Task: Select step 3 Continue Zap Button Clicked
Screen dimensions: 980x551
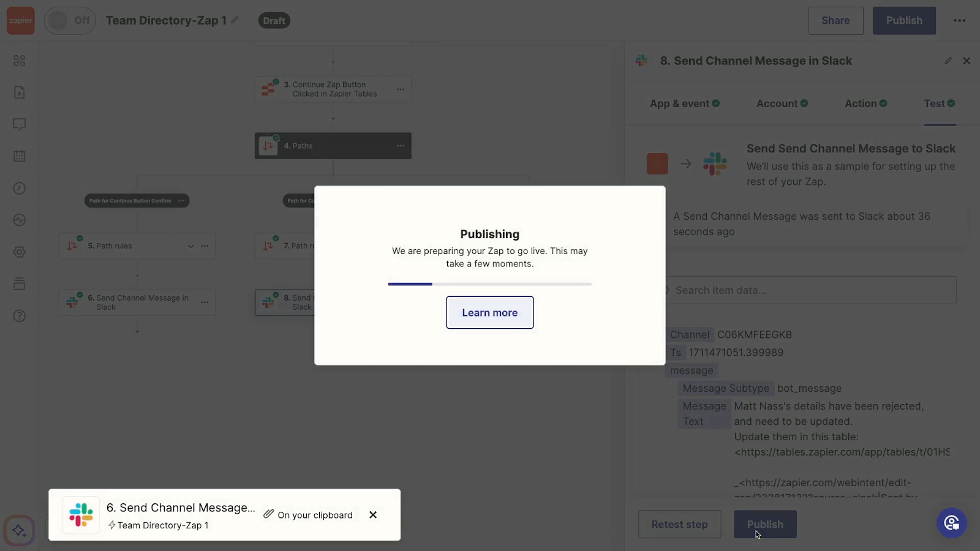Action: (x=333, y=89)
